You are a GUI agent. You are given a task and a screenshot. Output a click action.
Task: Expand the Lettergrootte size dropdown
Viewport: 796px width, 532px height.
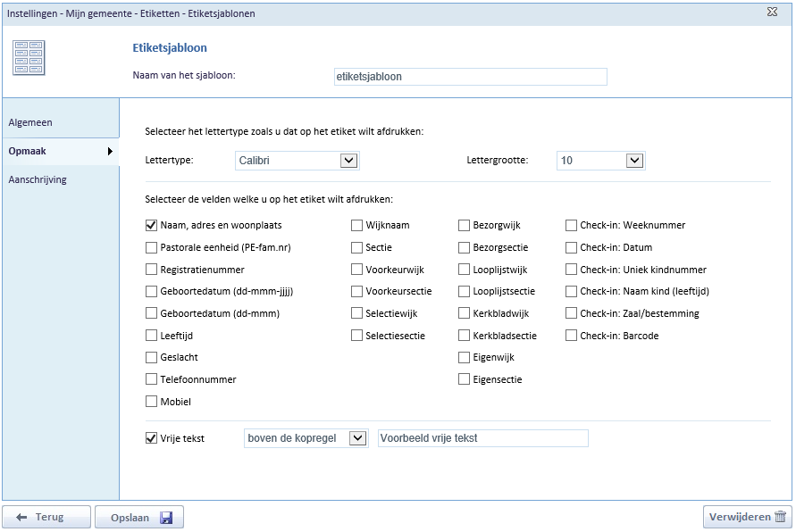click(x=601, y=161)
